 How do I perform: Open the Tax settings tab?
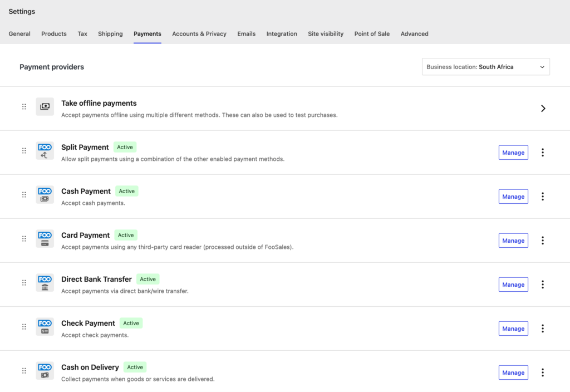pyautogui.click(x=82, y=34)
